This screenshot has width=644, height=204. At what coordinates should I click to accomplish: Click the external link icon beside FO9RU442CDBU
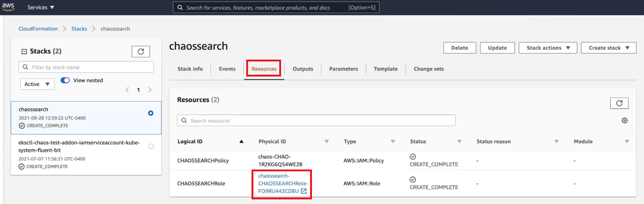click(304, 191)
